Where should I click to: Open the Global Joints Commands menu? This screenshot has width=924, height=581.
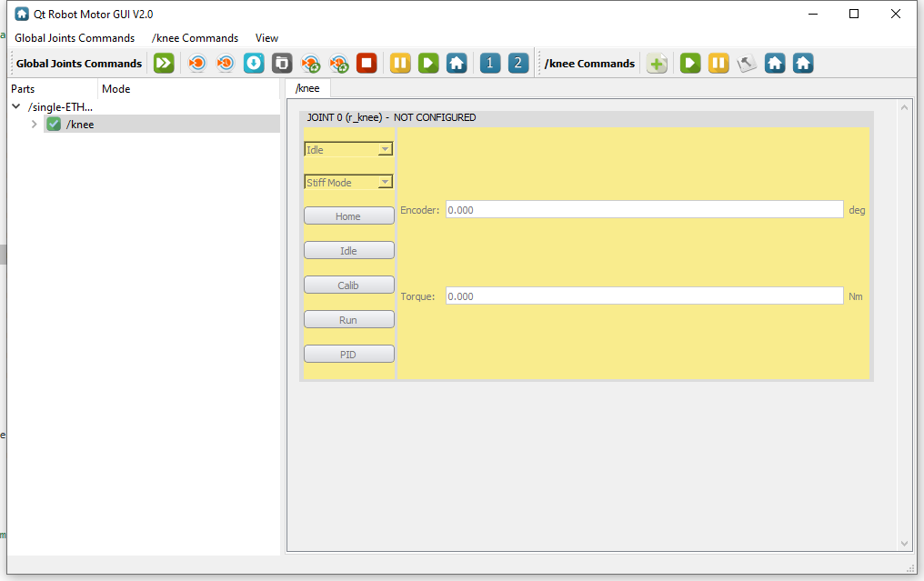pos(75,37)
